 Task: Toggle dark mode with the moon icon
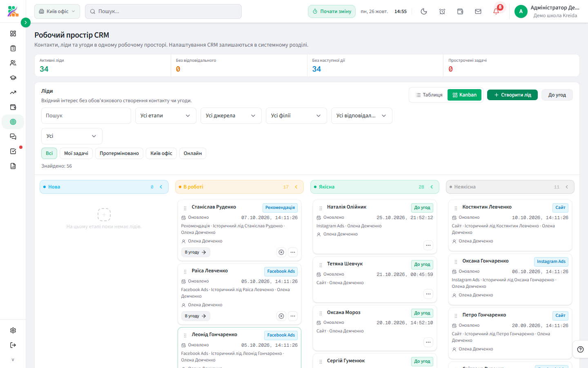[x=424, y=11]
